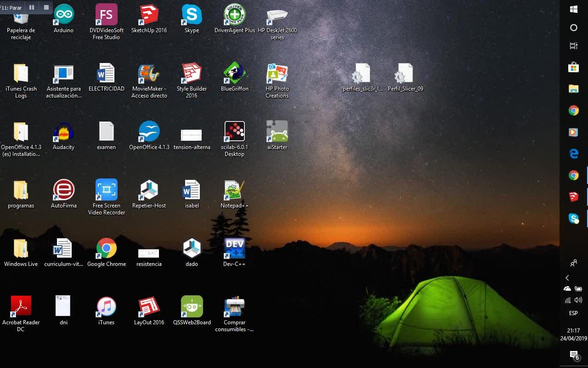Select the ELECTRICIDAD Word document
This screenshot has height=368, width=588.
point(106,77)
